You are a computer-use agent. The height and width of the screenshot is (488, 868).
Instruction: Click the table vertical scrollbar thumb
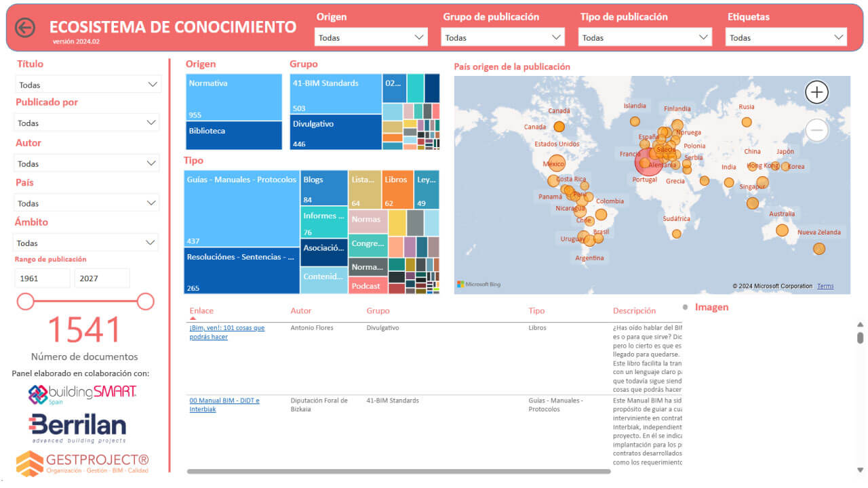[860, 338]
